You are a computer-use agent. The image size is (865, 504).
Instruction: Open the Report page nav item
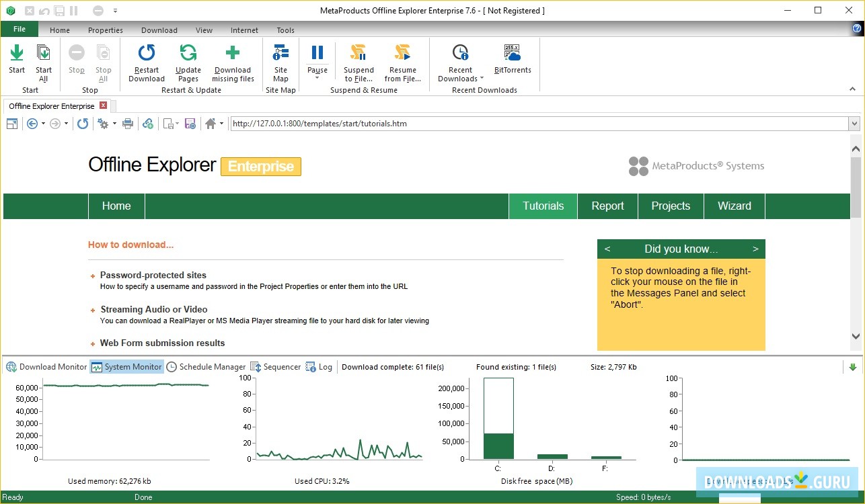pos(607,206)
